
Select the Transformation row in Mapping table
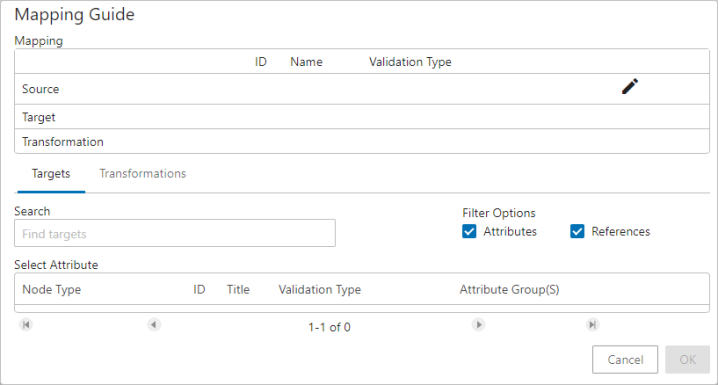coord(362,141)
